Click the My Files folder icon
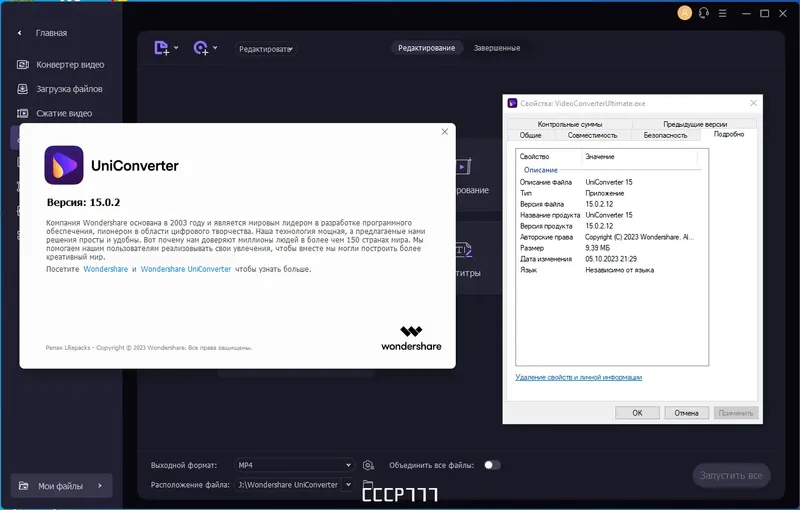The image size is (800, 510). 23,486
